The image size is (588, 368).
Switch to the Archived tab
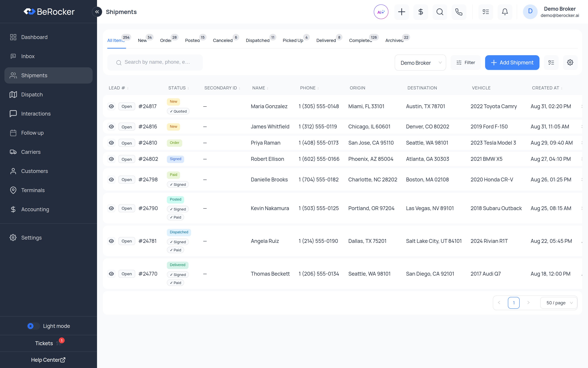[394, 40]
